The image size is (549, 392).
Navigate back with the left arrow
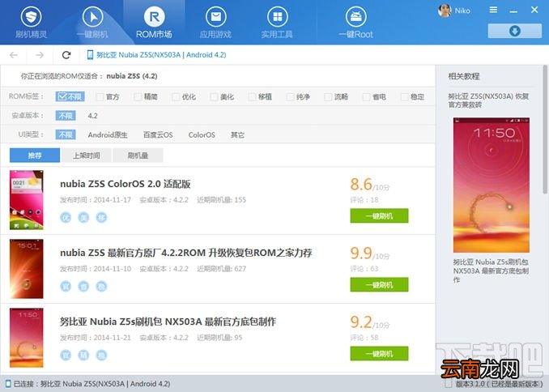click(x=14, y=54)
